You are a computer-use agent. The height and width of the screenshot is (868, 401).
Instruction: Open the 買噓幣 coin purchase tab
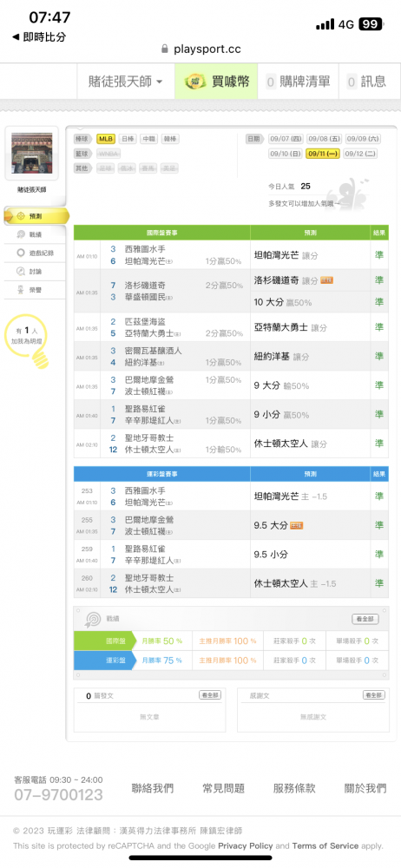[217, 82]
